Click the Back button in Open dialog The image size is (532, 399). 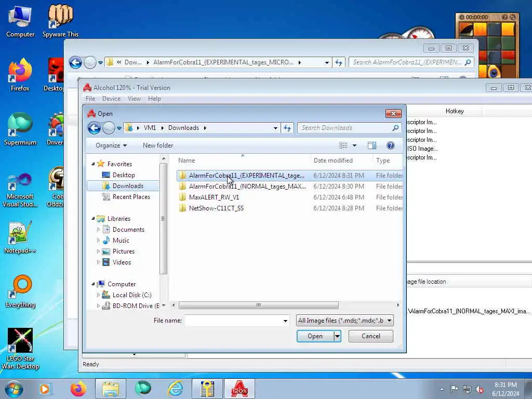click(x=94, y=128)
